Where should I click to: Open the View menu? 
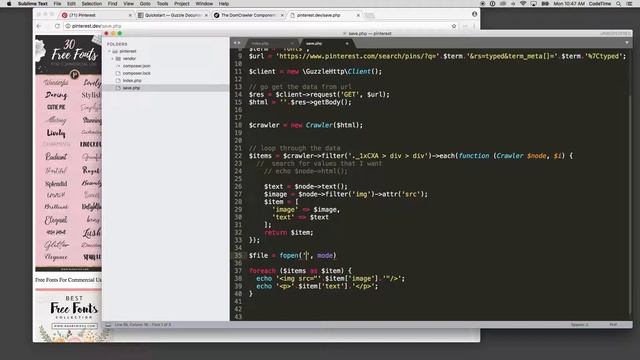click(129, 4)
